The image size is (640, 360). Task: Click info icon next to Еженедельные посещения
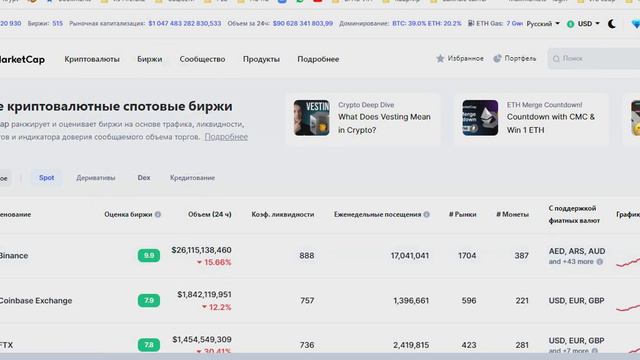[x=426, y=214]
